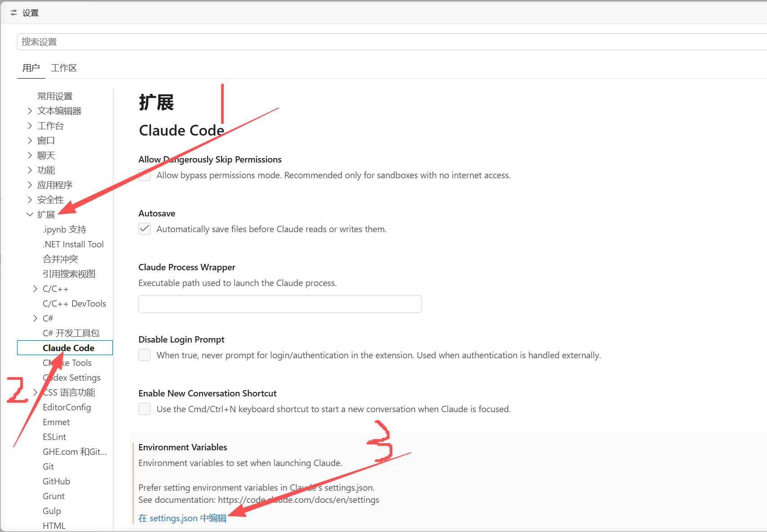Select 功能 category
767x532 pixels.
46,170
